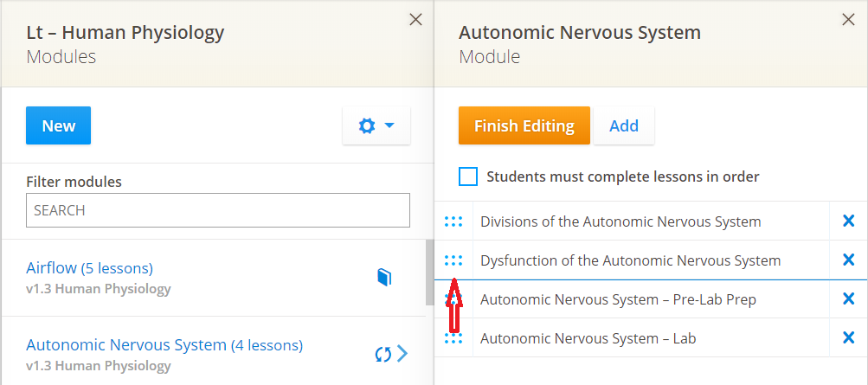Click the Autonomic Nervous System sync icon

[x=383, y=354]
